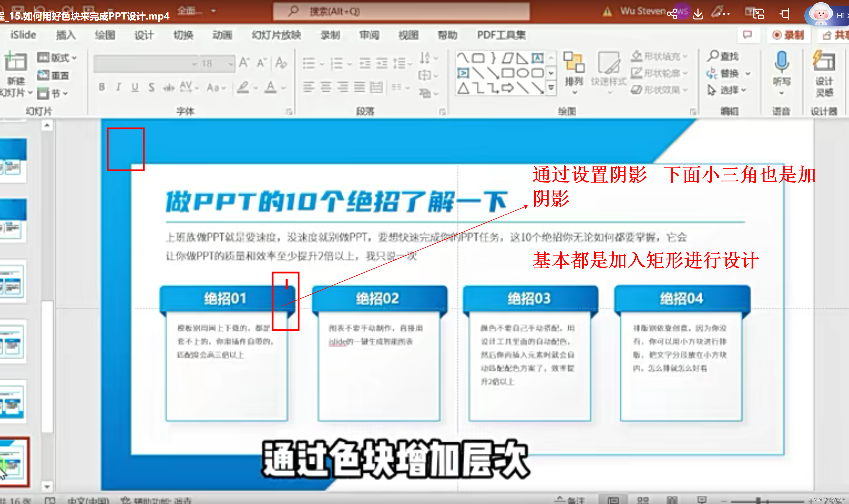Viewport: 849px width, 504px height.
Task: Toggle text shadow S button
Action: (152, 87)
